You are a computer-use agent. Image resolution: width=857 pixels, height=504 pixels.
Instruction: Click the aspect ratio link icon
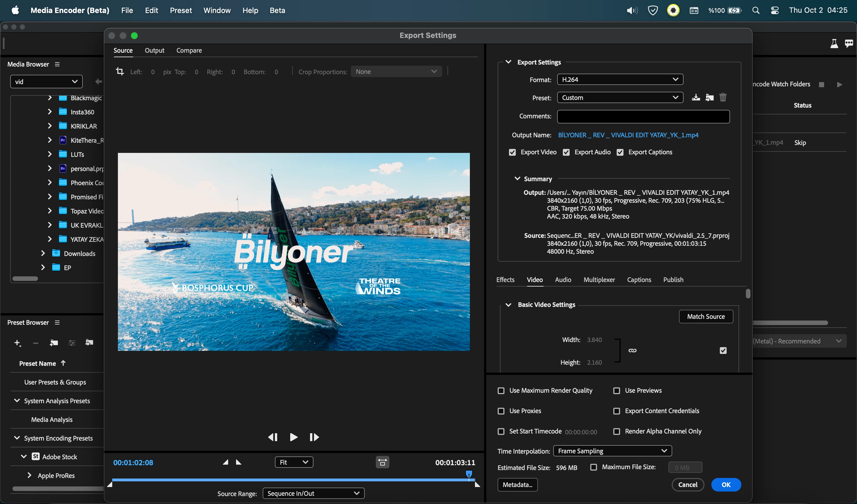(x=632, y=350)
